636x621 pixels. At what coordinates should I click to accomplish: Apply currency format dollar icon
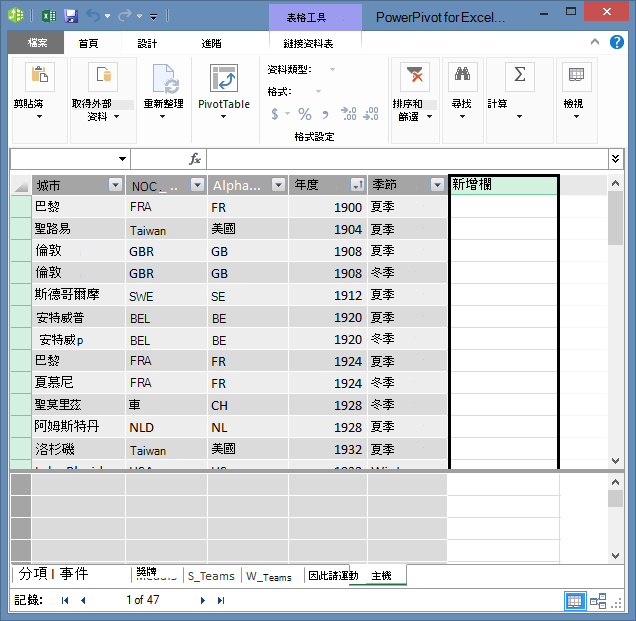[275, 114]
